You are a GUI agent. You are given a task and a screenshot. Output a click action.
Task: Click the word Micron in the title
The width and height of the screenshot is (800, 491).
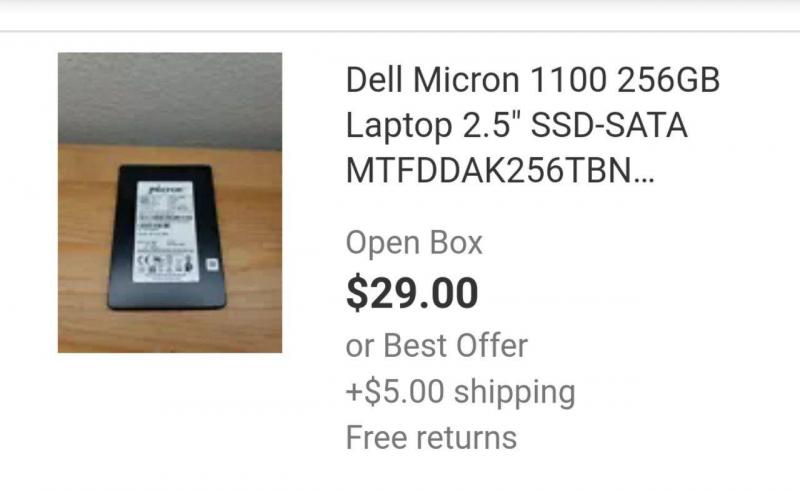[x=466, y=80]
